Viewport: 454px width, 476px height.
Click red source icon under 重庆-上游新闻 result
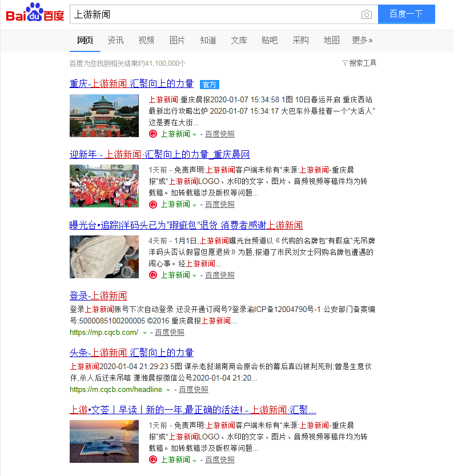click(x=153, y=134)
